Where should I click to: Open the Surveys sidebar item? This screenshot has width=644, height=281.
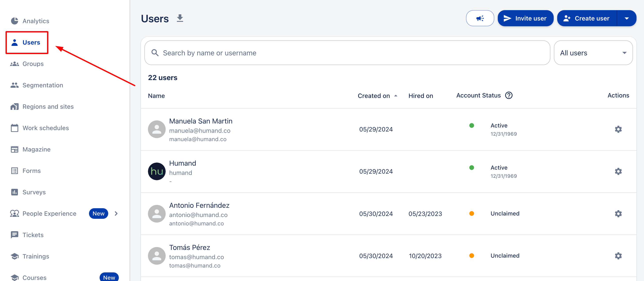[34, 192]
